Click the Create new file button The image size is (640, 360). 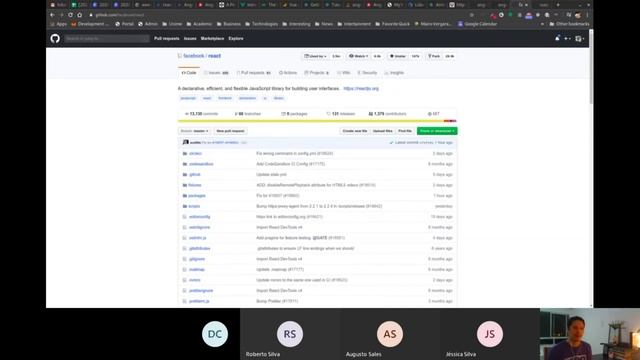(355, 131)
